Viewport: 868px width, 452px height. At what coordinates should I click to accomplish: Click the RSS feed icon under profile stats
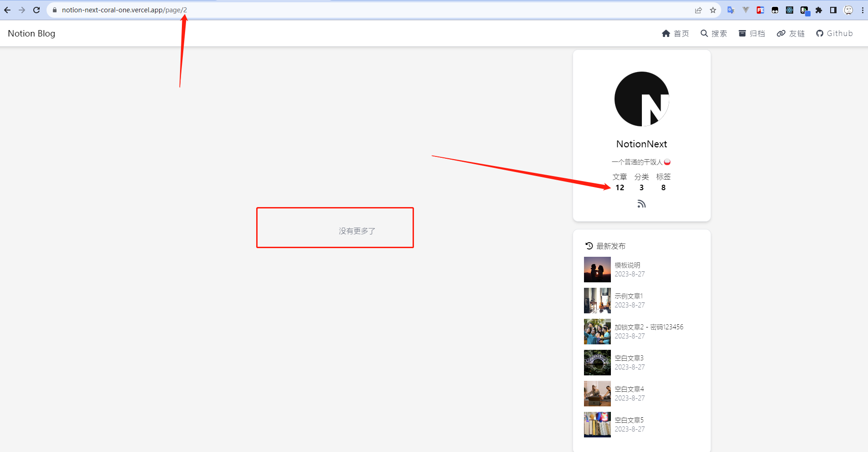641,203
